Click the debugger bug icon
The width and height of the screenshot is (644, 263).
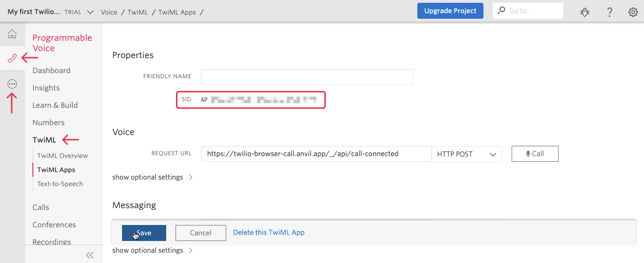584,12
